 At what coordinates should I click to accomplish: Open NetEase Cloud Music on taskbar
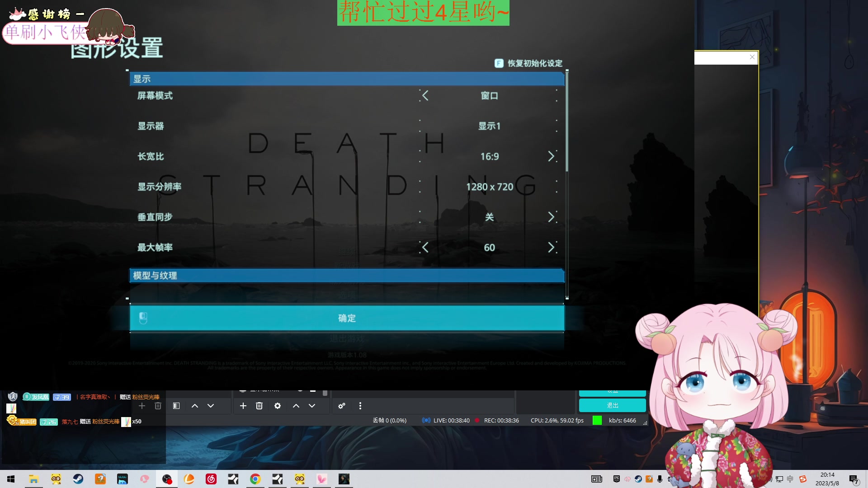click(x=211, y=479)
